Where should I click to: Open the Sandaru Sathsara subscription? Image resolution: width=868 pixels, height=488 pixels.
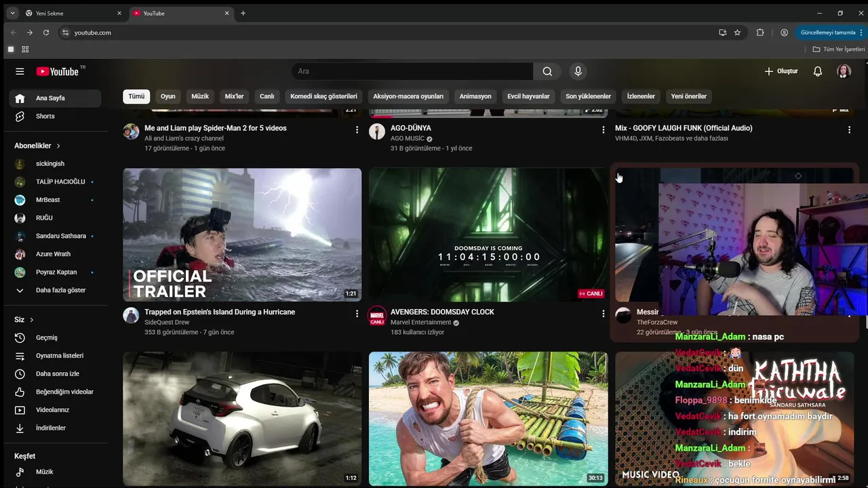click(55, 236)
